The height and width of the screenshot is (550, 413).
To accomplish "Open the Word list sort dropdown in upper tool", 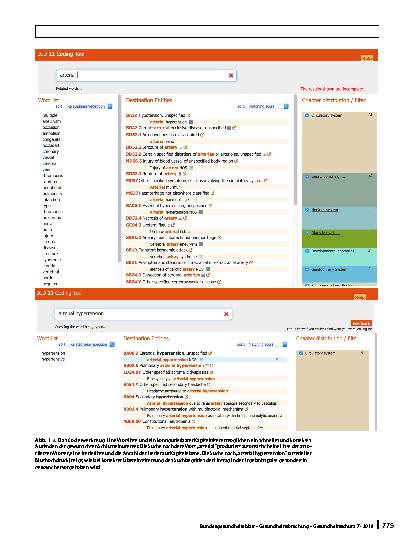I will [x=89, y=106].
